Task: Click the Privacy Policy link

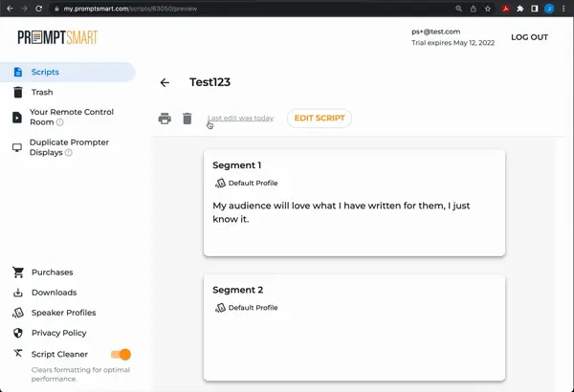Action: pos(58,333)
